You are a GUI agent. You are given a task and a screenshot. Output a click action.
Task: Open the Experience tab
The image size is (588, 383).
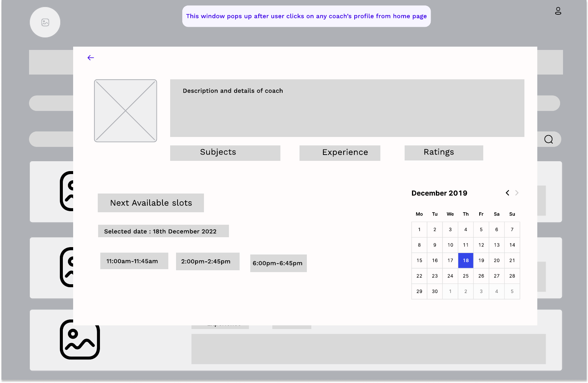[340, 153]
